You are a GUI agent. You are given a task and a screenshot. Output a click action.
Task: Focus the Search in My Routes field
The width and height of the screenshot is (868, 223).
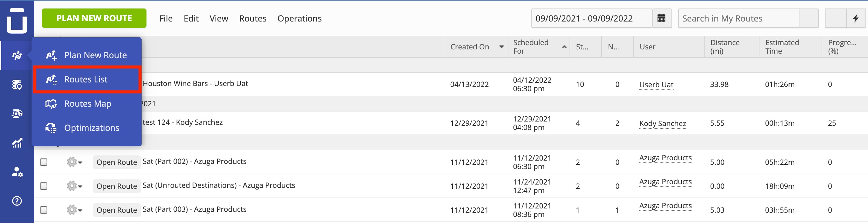[x=738, y=18]
